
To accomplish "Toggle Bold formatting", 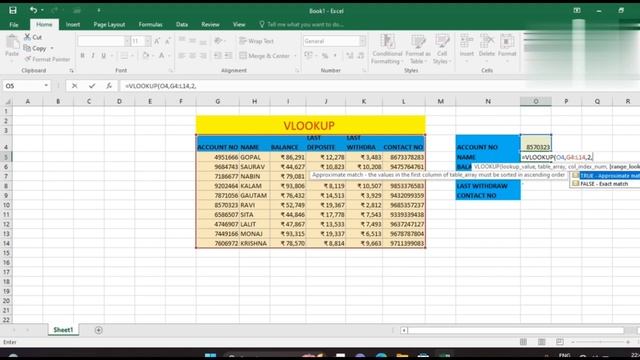I will coord(82,56).
